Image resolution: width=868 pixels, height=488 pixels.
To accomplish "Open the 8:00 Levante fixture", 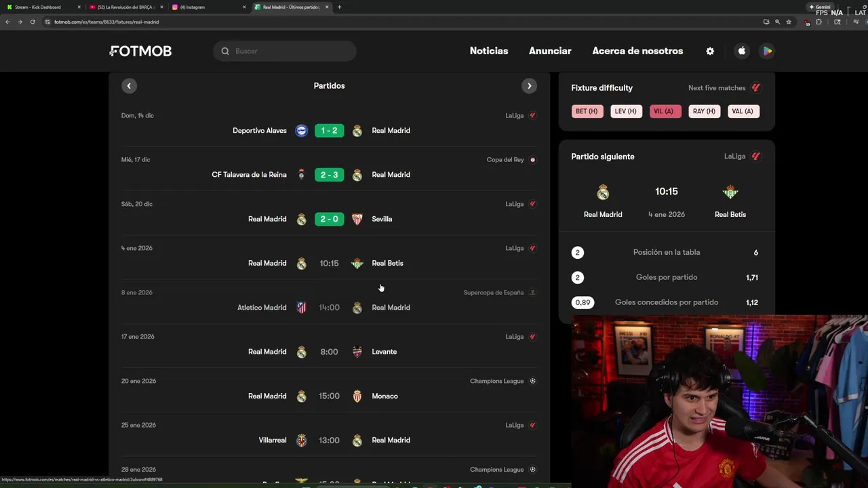I will (x=329, y=352).
